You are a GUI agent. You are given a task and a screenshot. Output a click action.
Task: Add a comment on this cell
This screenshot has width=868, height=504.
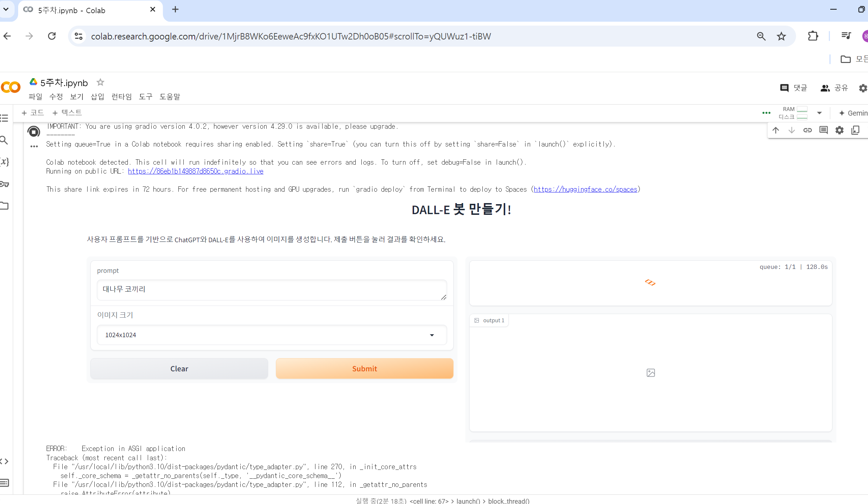[x=823, y=130]
